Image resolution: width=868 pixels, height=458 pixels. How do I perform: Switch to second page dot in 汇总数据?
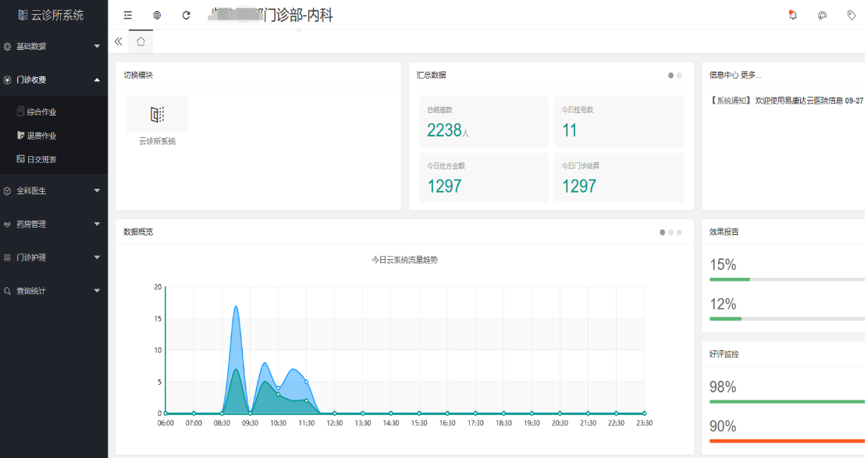pyautogui.click(x=679, y=76)
